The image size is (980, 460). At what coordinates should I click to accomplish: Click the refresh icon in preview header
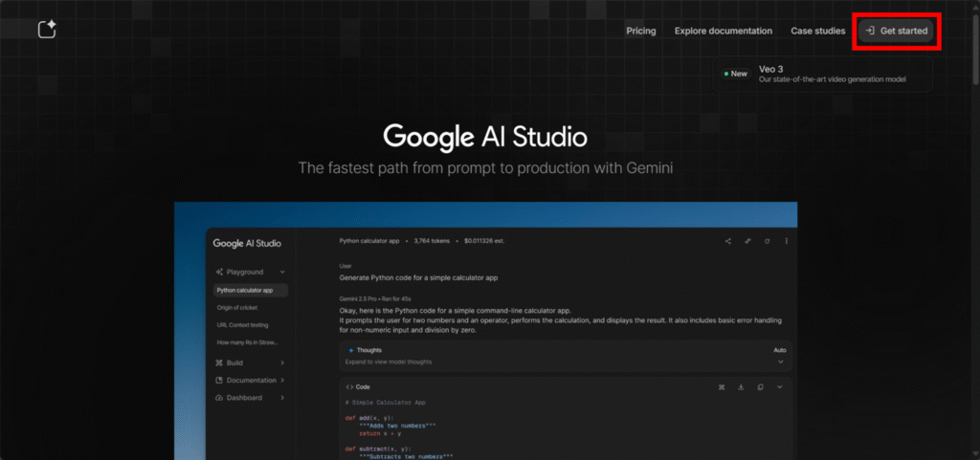pyautogui.click(x=767, y=241)
